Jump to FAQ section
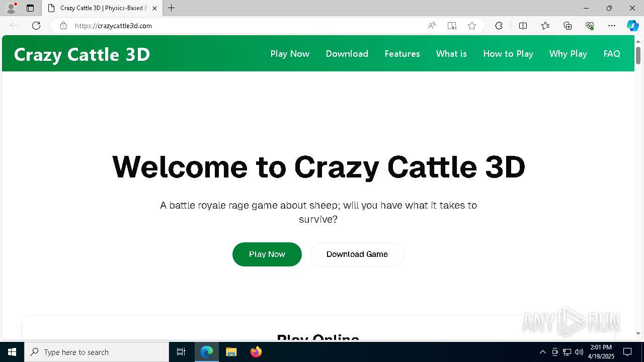644x362 pixels. point(612,54)
